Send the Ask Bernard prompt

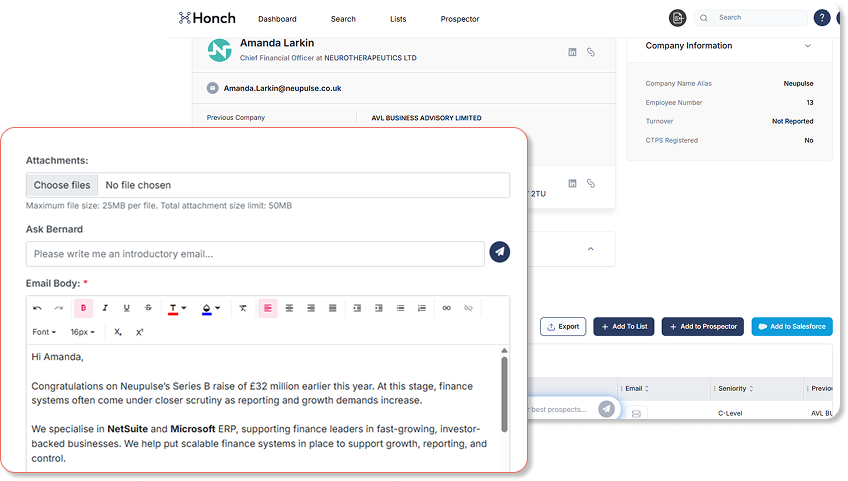(x=500, y=252)
